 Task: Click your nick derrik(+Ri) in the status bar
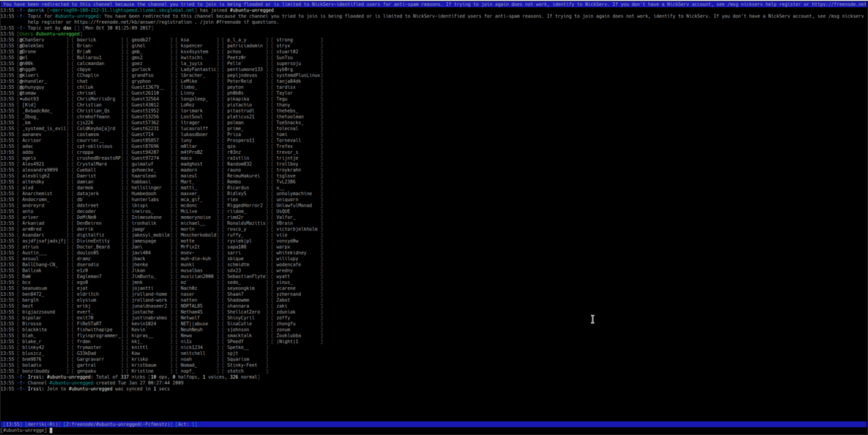coord(43,424)
